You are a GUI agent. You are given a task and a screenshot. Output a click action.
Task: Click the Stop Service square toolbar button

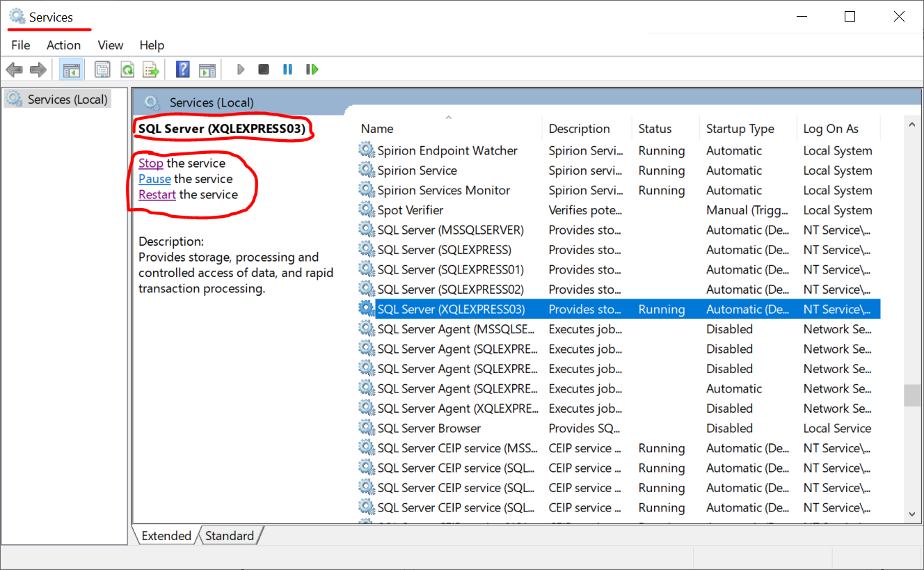[x=264, y=70]
